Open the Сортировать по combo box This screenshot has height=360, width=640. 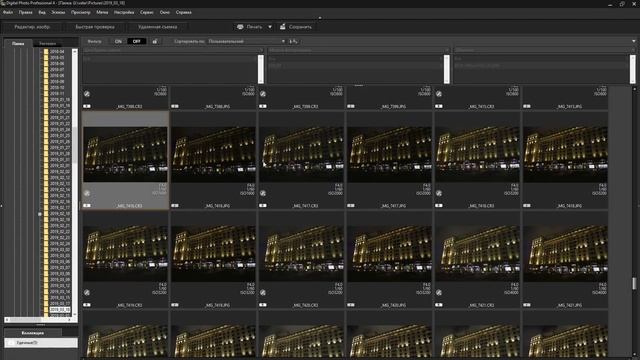[246, 41]
